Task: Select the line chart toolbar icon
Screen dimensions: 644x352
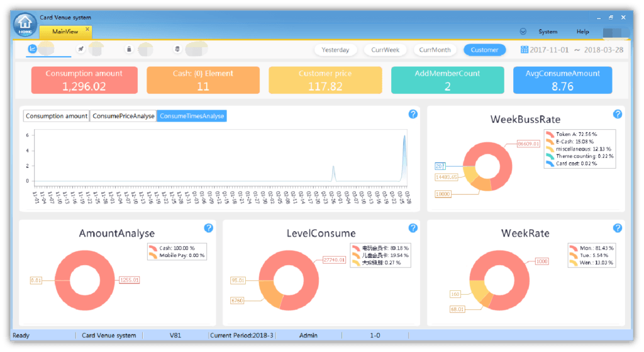Action: pyautogui.click(x=32, y=48)
